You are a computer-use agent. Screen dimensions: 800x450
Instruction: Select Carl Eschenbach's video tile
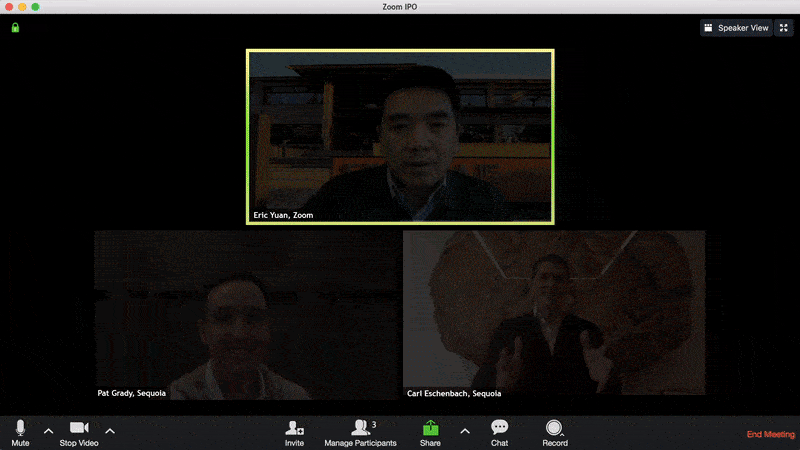(554, 313)
